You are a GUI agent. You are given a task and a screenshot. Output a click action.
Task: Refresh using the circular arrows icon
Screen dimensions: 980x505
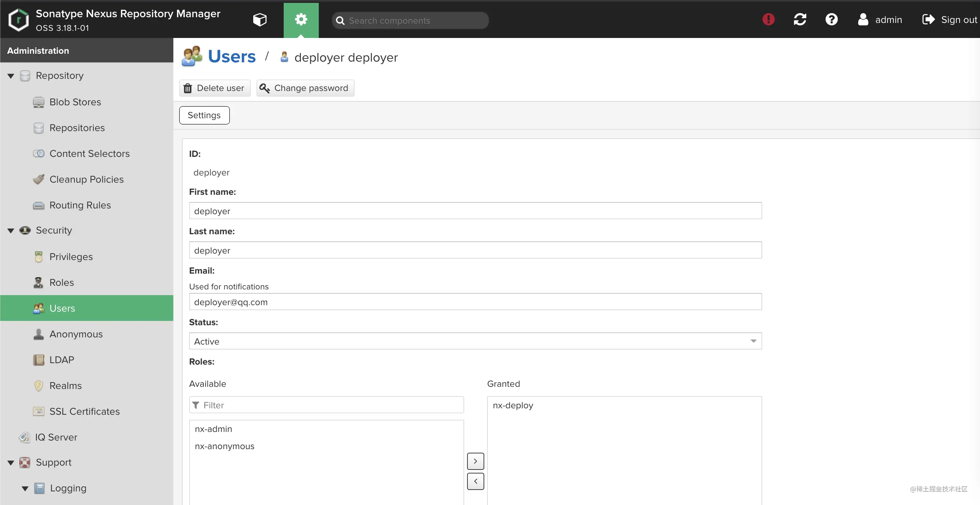[800, 19]
